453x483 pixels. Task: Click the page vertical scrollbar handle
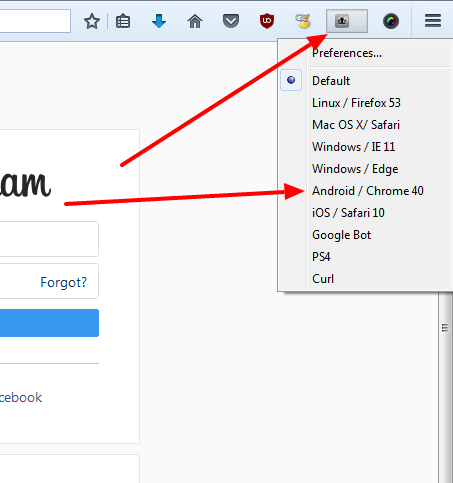pos(445,328)
